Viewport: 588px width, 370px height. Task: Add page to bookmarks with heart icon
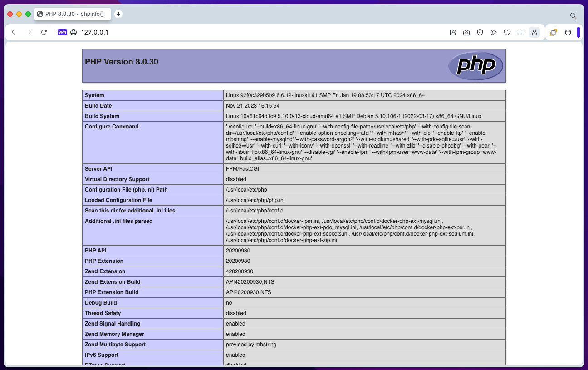[x=507, y=32]
